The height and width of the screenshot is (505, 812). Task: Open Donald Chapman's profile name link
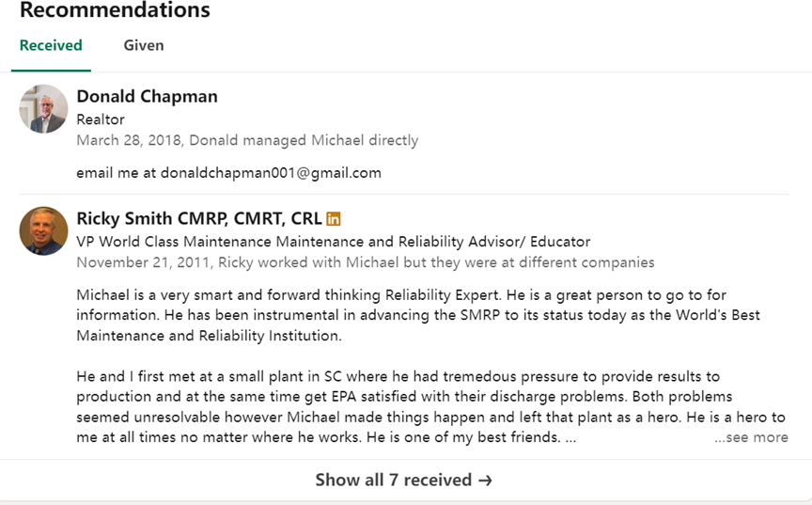(147, 96)
